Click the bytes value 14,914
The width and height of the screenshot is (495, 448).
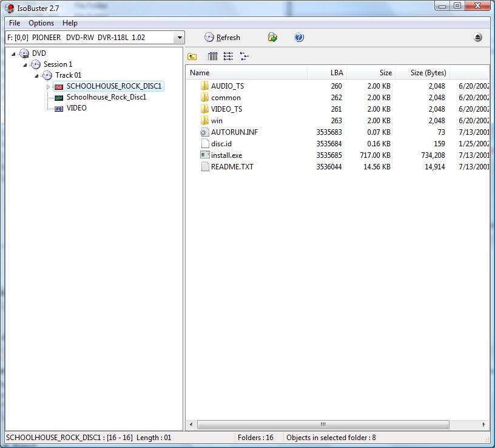(435, 167)
